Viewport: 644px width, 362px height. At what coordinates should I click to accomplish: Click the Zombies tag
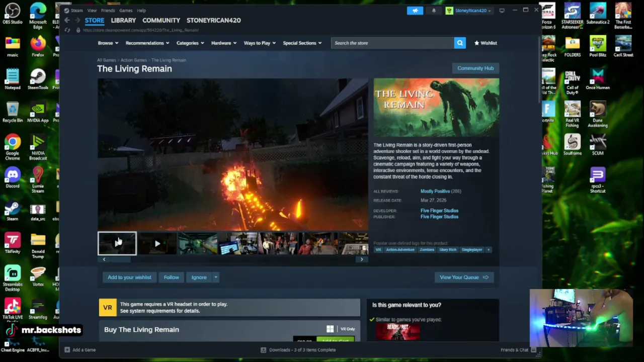coord(427,249)
